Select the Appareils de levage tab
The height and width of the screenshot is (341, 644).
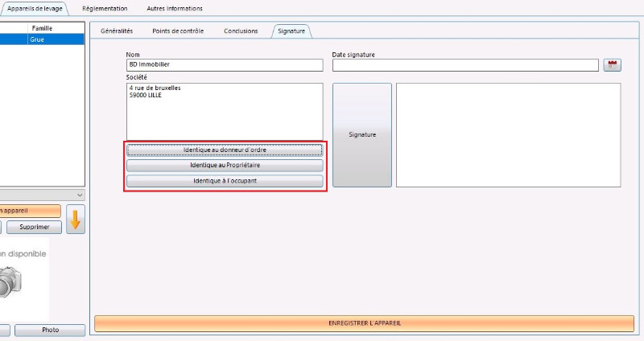point(35,8)
